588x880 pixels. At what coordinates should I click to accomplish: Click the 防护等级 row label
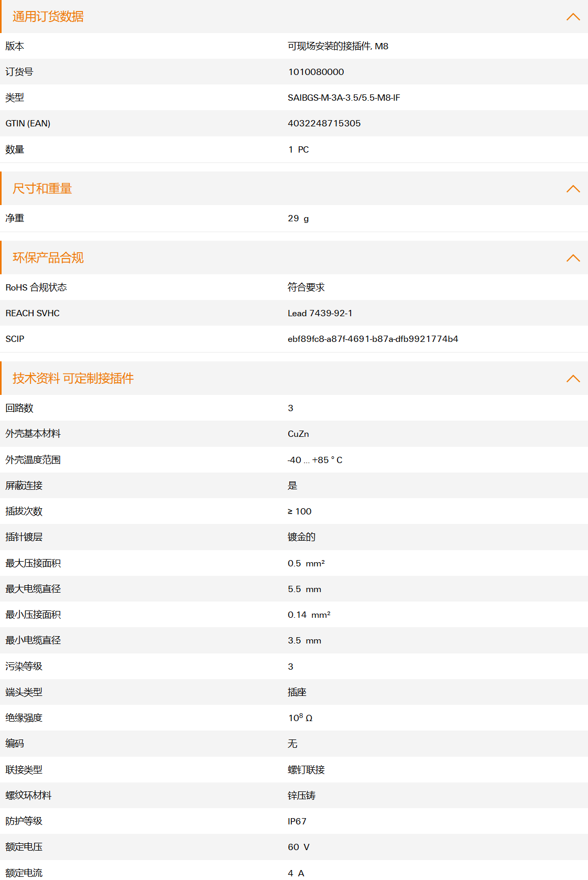coord(24,821)
